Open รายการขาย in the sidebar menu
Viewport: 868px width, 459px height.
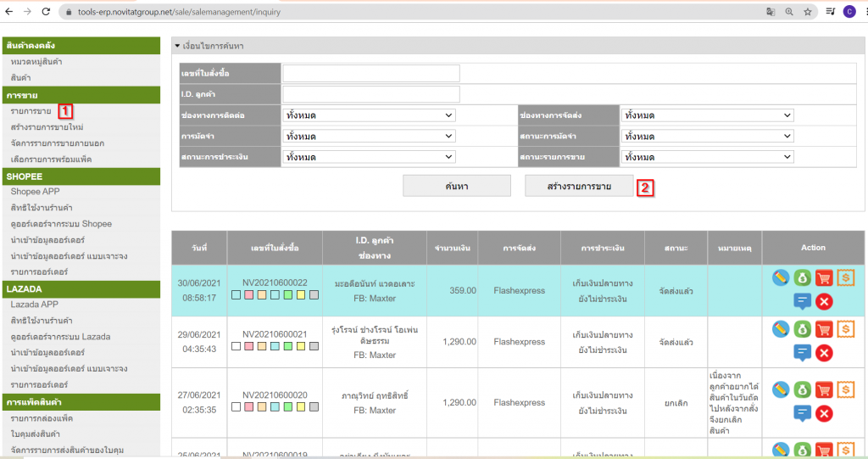tap(31, 111)
